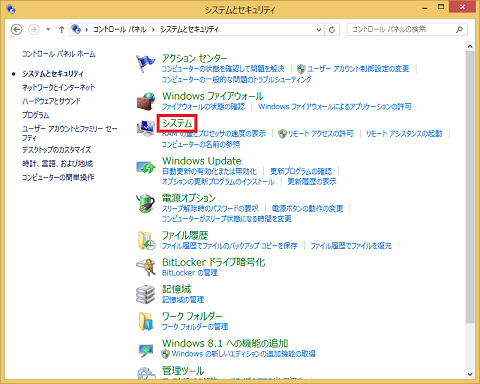Open 記憶域 heading
This screenshot has width=480, height=384.
point(176,289)
